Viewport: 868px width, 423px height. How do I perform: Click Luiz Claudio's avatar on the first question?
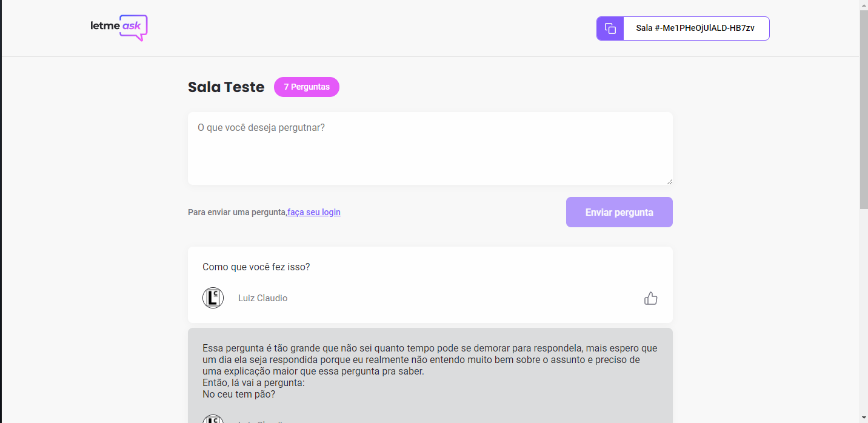tap(213, 298)
